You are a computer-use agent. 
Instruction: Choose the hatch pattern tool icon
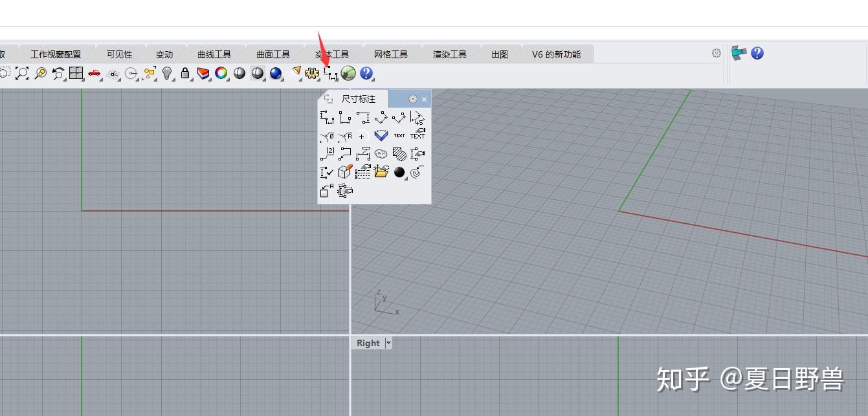[x=399, y=154]
